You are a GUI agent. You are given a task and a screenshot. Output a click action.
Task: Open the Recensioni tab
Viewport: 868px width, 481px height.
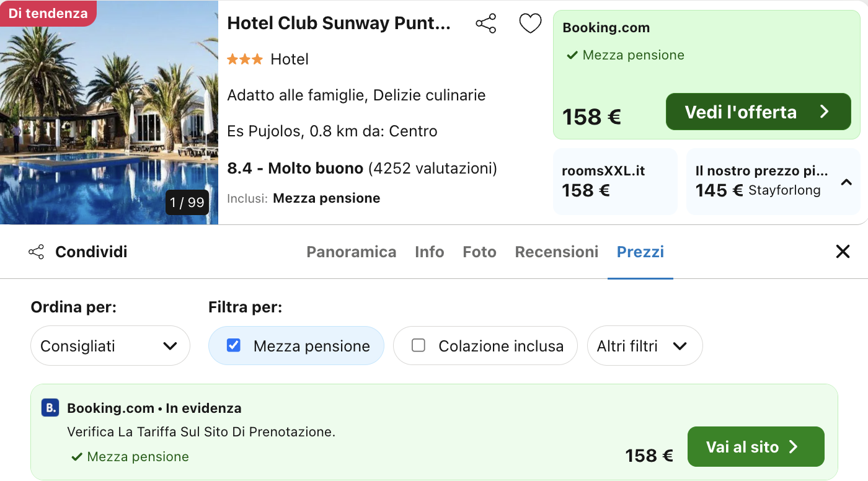pos(556,252)
